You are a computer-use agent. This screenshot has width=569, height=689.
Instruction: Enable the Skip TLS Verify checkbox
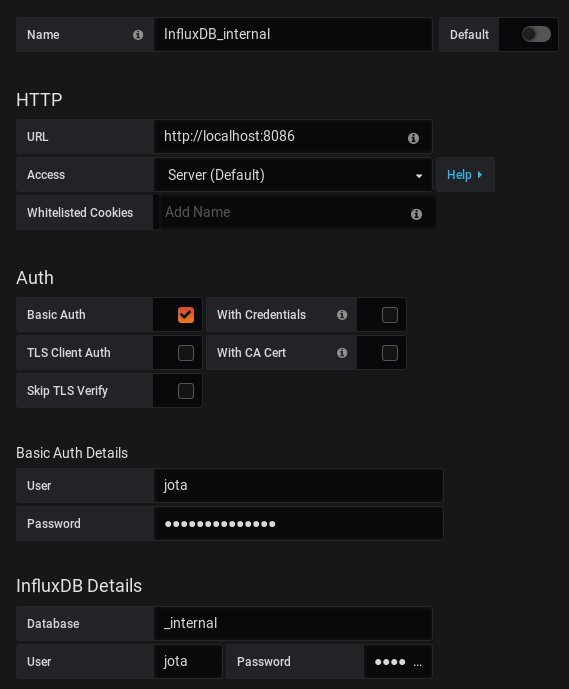(186, 391)
